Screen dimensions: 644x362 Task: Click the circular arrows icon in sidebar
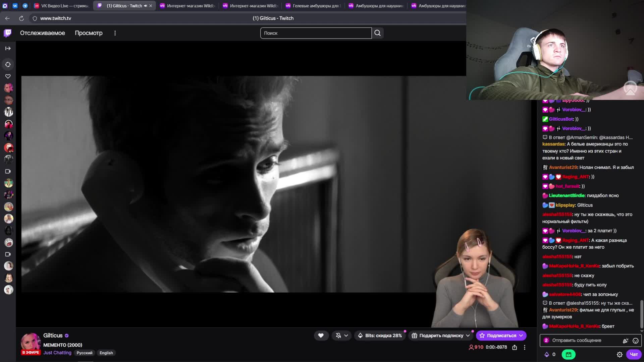click(x=8, y=64)
